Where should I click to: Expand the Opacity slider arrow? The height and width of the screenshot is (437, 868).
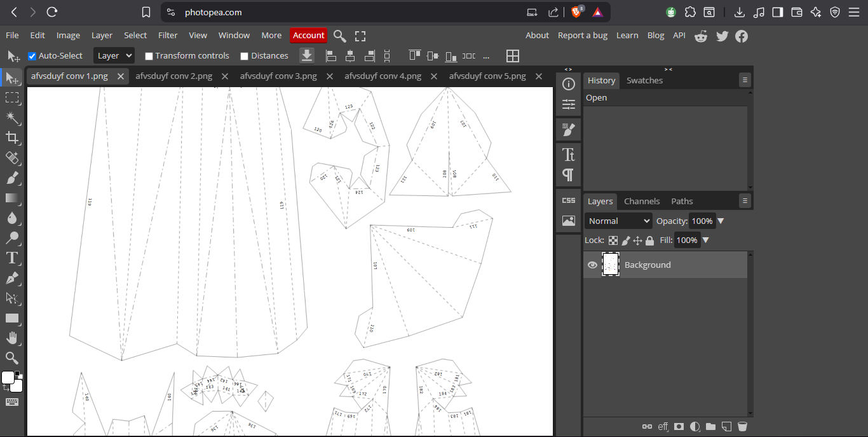pyautogui.click(x=721, y=221)
